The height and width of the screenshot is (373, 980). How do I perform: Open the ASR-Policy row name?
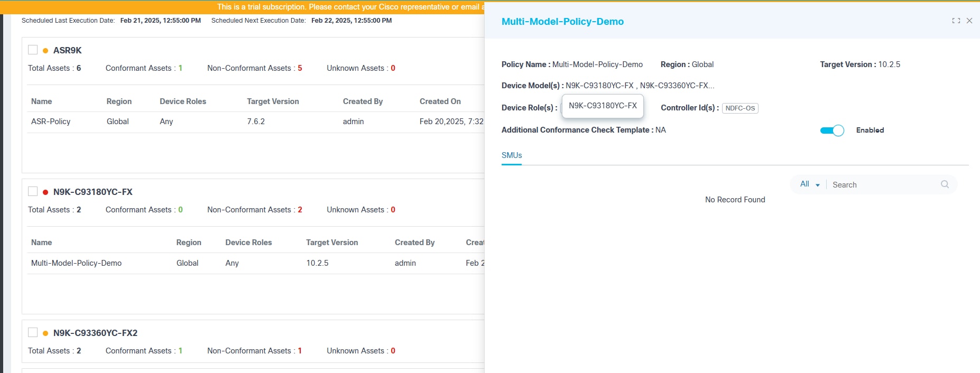point(51,122)
